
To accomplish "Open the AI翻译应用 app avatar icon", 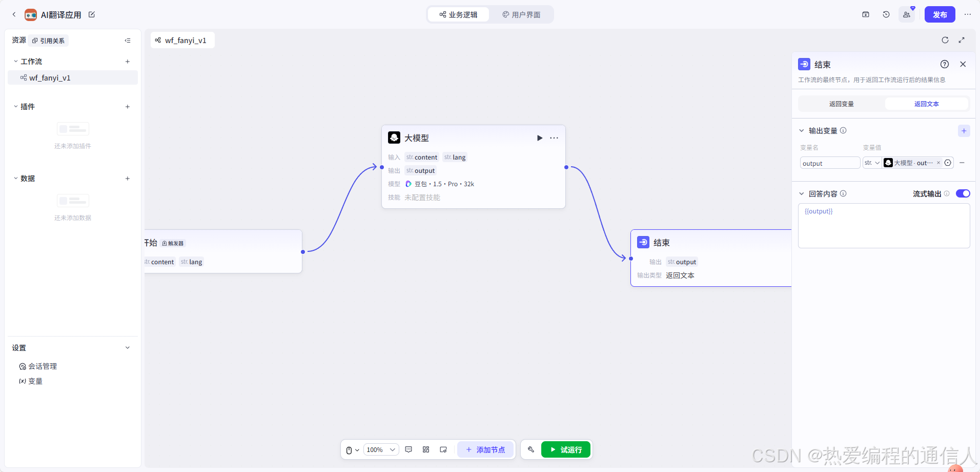I will [x=31, y=14].
